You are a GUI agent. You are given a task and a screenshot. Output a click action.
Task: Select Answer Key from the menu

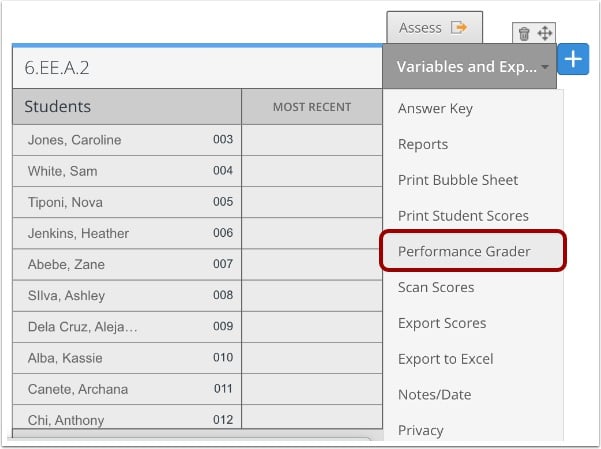(435, 109)
